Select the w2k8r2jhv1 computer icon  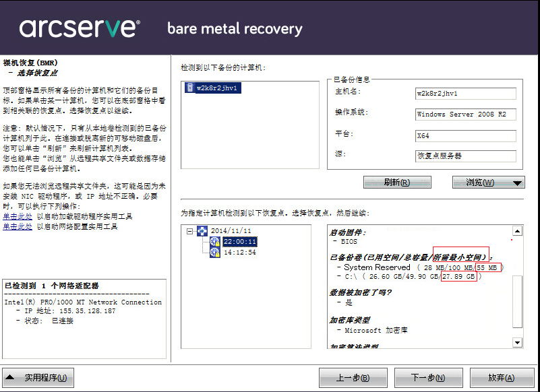189,88
